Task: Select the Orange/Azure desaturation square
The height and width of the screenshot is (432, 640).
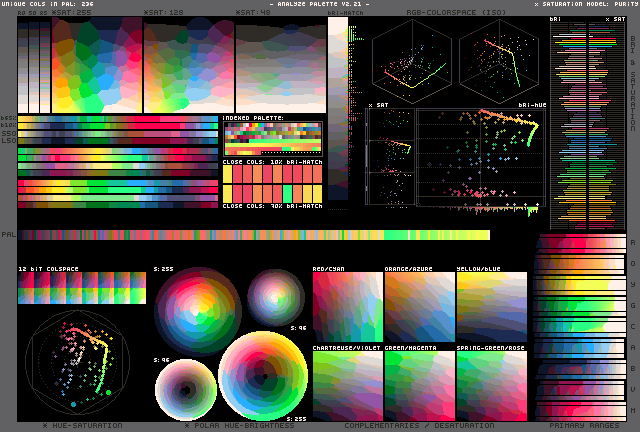Action: [418, 308]
